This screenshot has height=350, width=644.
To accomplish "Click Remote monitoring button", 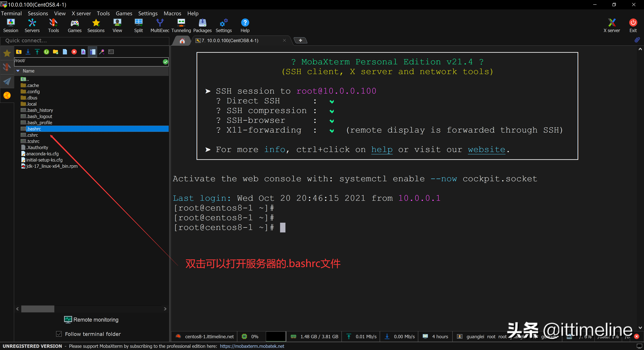I will point(91,320).
